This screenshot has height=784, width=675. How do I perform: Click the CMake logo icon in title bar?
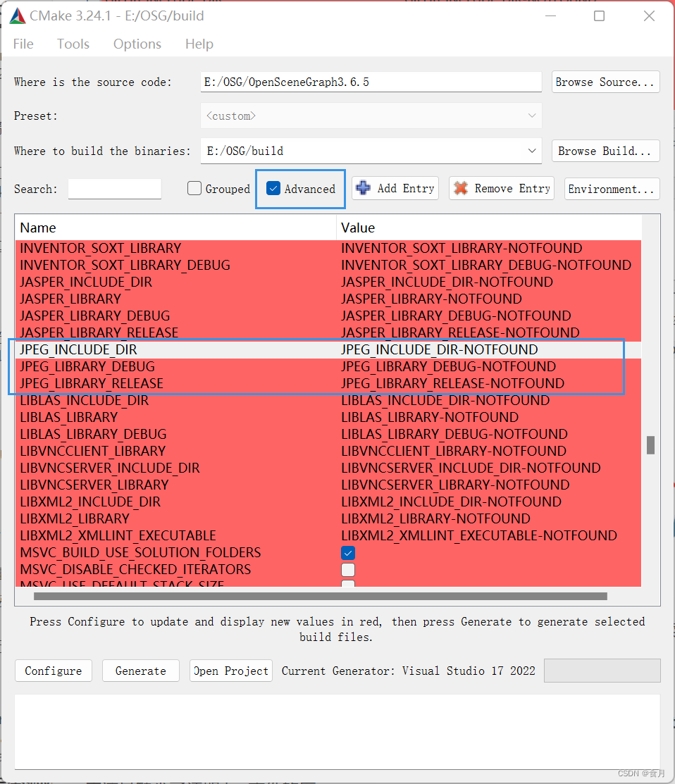click(x=18, y=16)
